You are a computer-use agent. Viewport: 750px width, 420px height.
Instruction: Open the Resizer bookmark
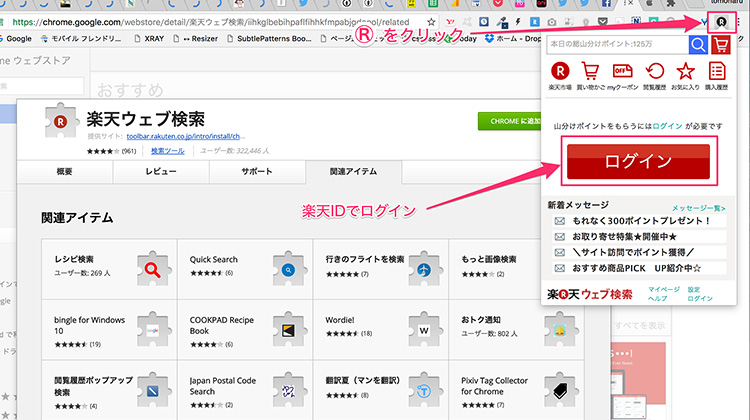coord(195,39)
